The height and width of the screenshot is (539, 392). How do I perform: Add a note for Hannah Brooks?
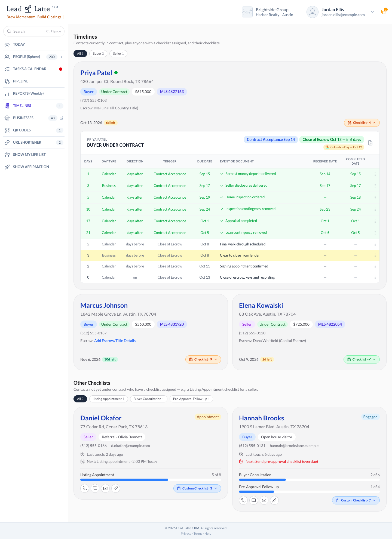pyautogui.click(x=274, y=500)
